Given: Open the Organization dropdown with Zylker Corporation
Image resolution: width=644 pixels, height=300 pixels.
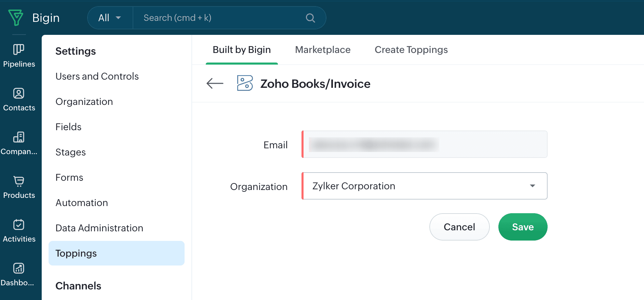Looking at the screenshot, I should coord(425,186).
